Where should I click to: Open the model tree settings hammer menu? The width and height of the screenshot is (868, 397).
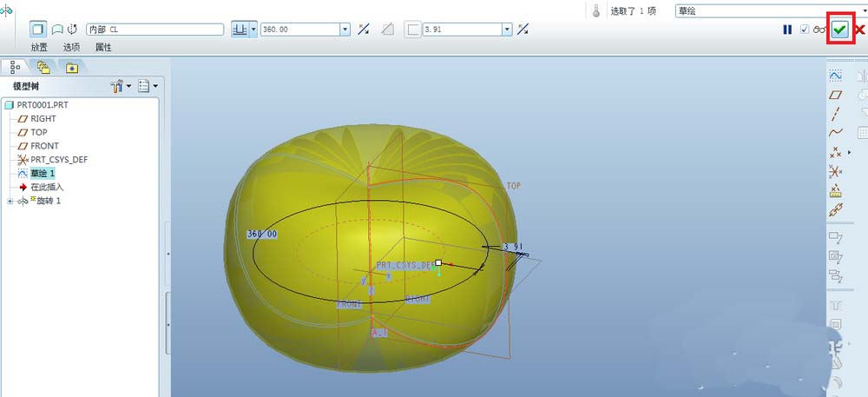[x=121, y=86]
